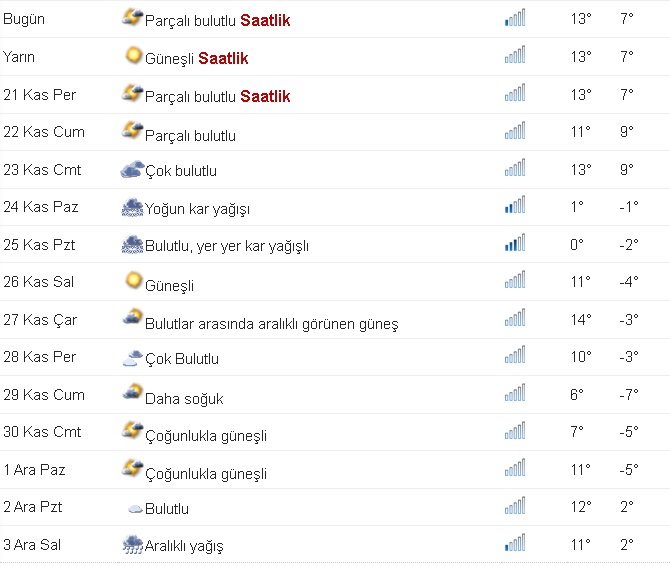670x566 pixels.
Task: Click the partly cloudy icon for Bugün
Action: (132, 18)
